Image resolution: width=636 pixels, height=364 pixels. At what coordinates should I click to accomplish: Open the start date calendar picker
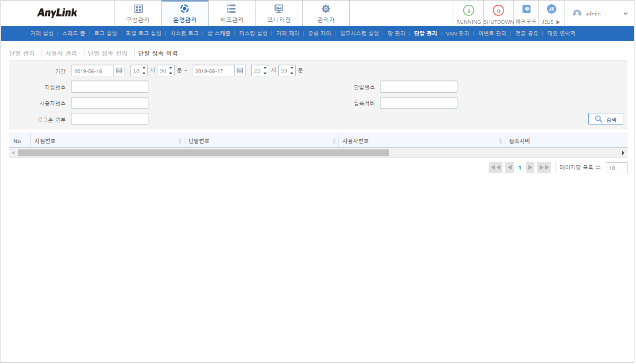coord(119,70)
